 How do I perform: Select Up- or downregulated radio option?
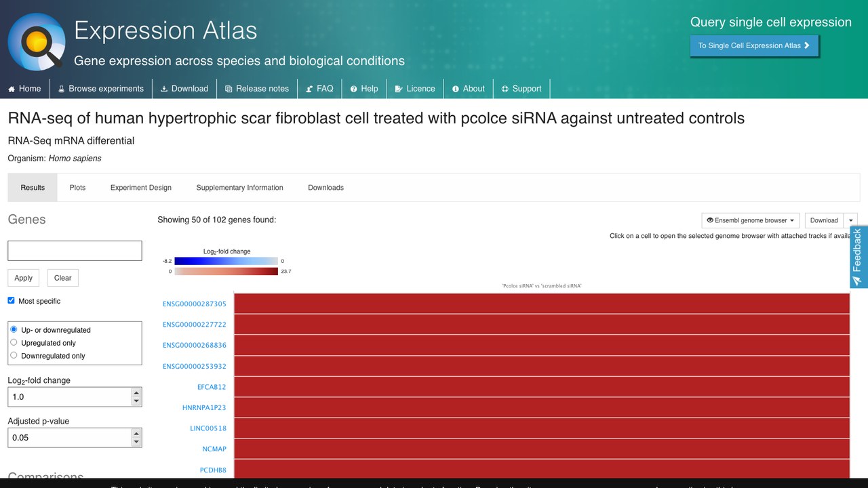tap(14, 329)
